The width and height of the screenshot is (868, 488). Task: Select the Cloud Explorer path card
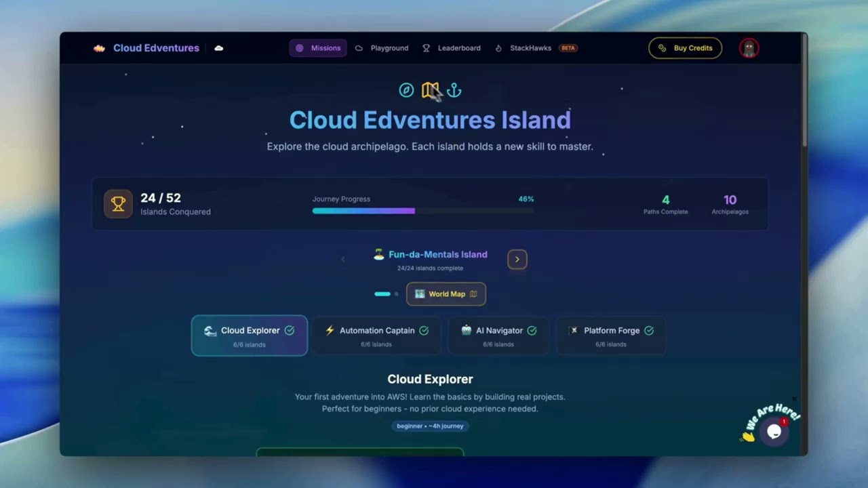[x=250, y=335]
